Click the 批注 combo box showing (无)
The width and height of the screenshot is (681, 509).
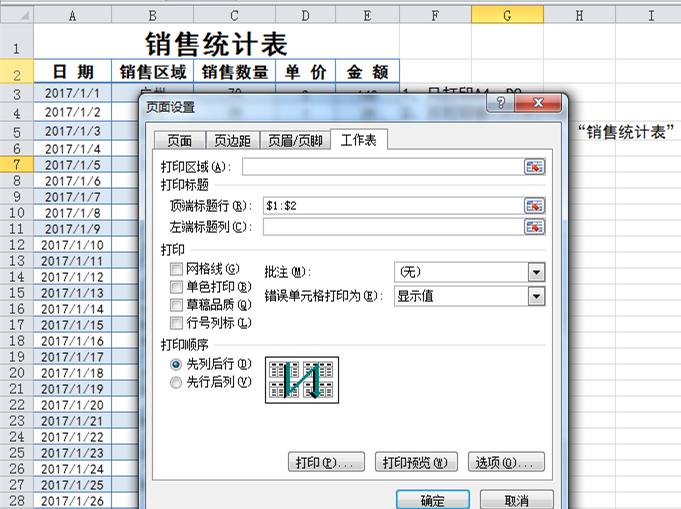coord(469,272)
